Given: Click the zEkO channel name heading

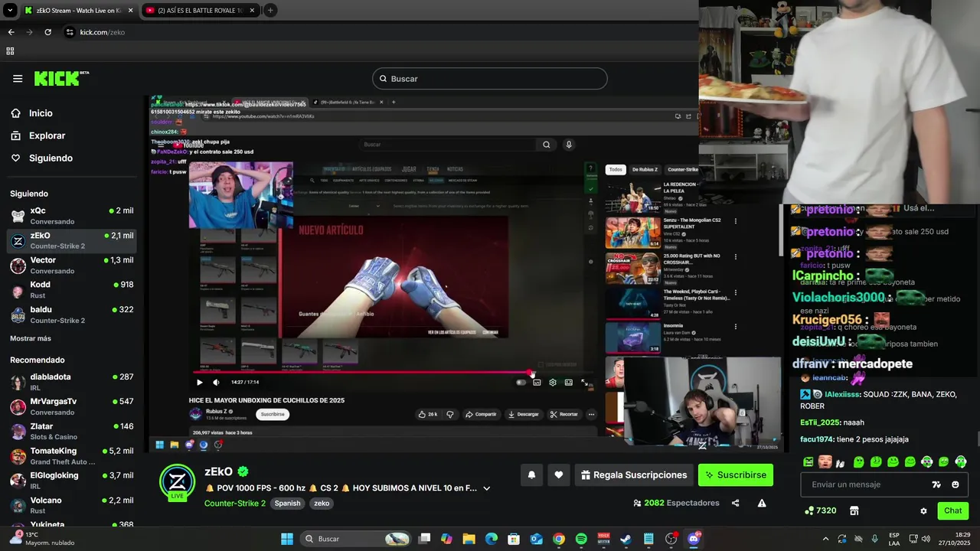Looking at the screenshot, I should coord(218,472).
